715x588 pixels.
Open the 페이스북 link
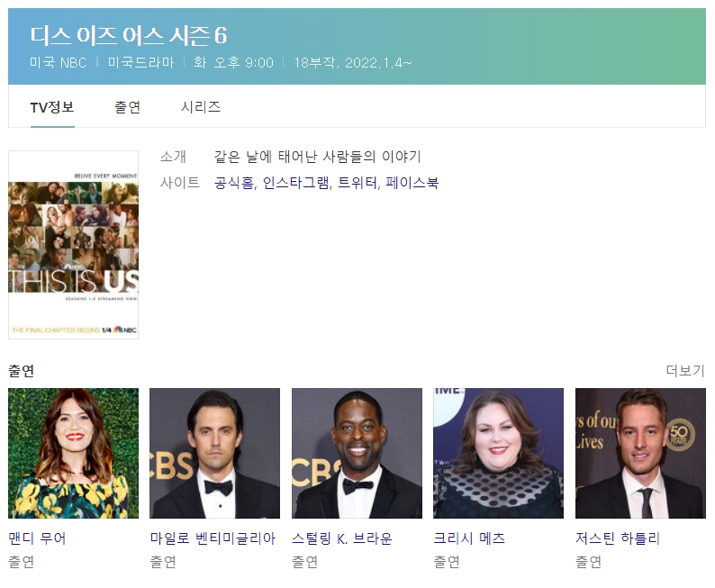pyautogui.click(x=412, y=183)
